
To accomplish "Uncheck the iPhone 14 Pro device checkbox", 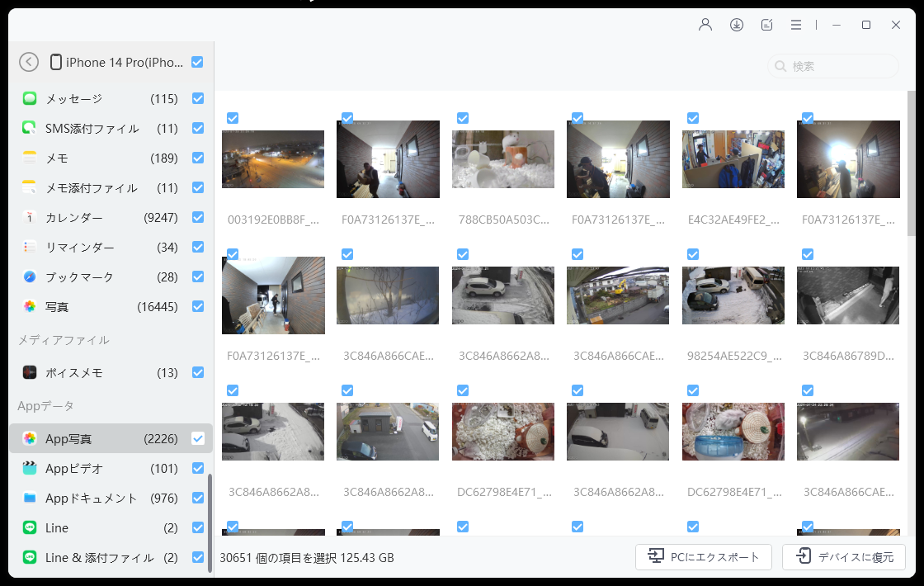I will pos(197,62).
